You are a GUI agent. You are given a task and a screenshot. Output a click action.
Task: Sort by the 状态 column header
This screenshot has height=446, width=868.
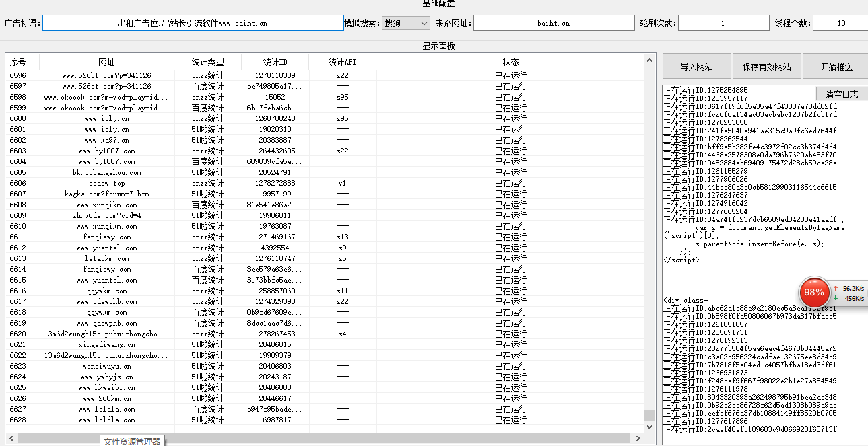[510, 62]
